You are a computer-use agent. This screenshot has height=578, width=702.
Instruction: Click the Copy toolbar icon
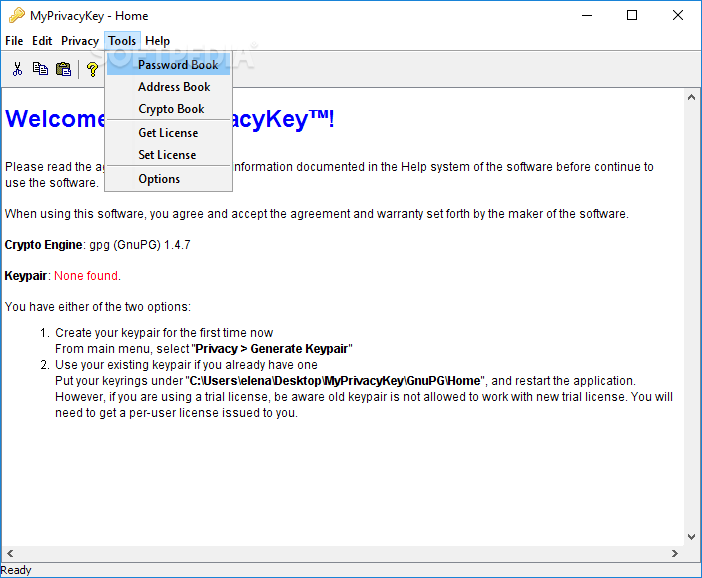(40, 69)
